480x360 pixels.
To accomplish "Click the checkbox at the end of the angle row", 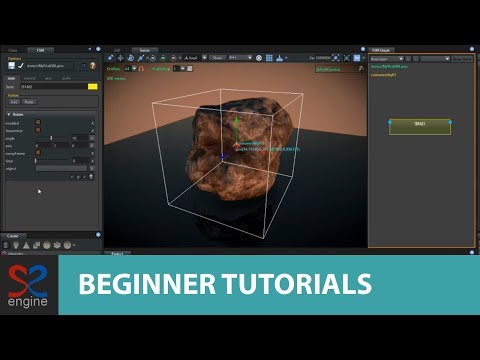I will tap(92, 138).
